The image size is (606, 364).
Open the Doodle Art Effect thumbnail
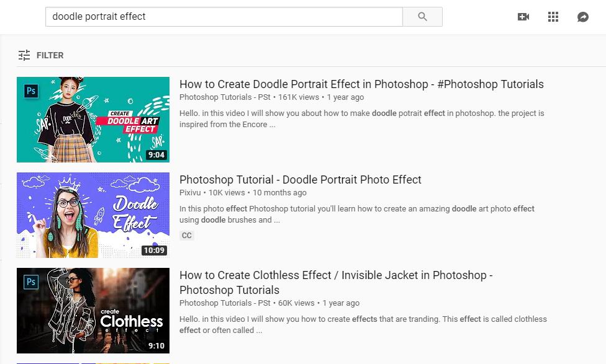coord(93,120)
